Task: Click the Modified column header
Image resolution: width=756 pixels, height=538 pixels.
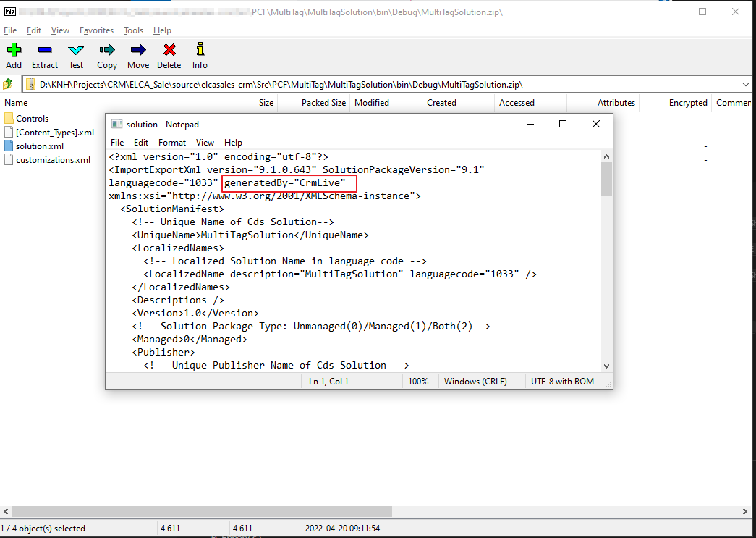Action: click(370, 102)
